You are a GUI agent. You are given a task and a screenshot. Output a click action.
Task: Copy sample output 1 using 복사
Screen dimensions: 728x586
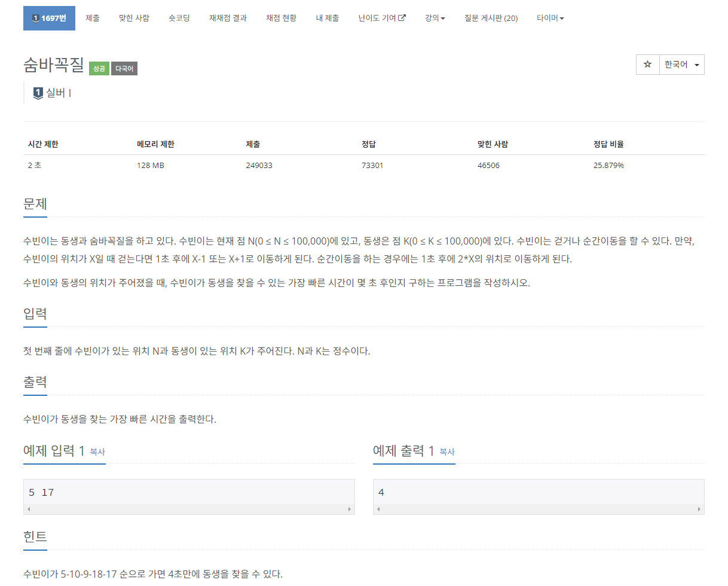(x=447, y=453)
